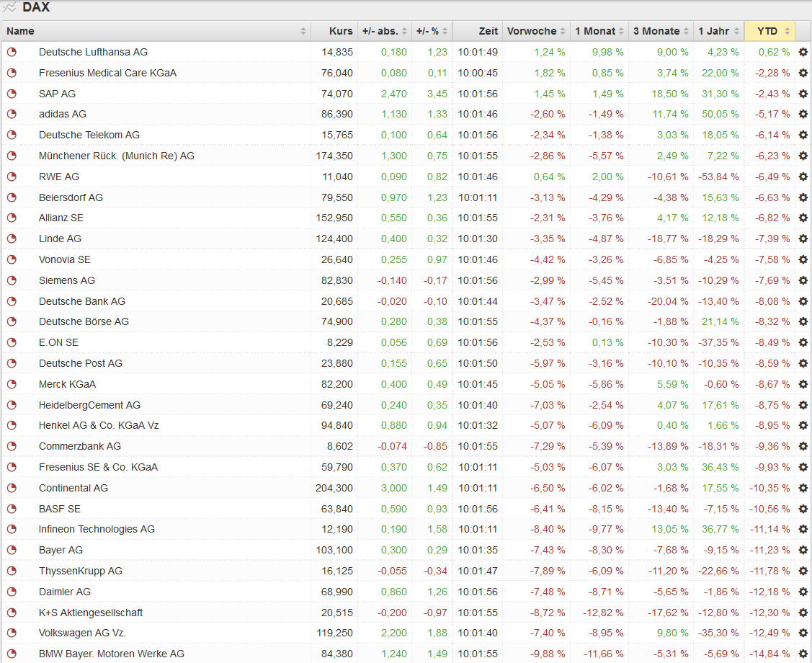Click the settings gear for Daimler AG
Image resolution: width=812 pixels, height=663 pixels.
(803, 592)
